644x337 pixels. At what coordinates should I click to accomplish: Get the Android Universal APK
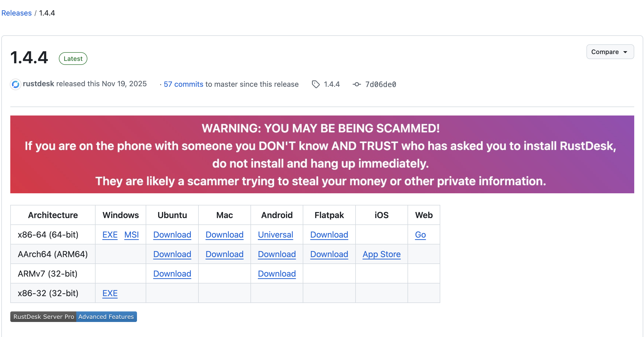275,235
